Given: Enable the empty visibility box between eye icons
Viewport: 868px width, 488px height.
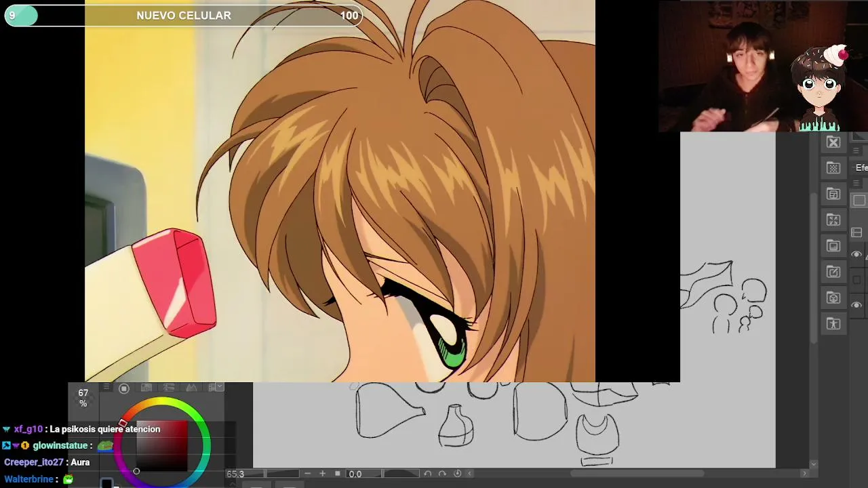Looking at the screenshot, I should [856, 280].
